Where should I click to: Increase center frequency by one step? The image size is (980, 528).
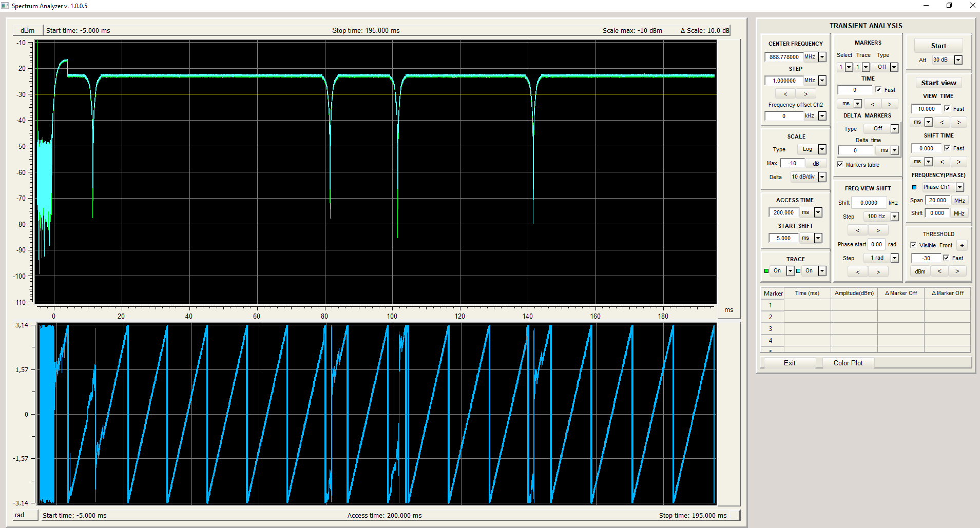click(806, 94)
